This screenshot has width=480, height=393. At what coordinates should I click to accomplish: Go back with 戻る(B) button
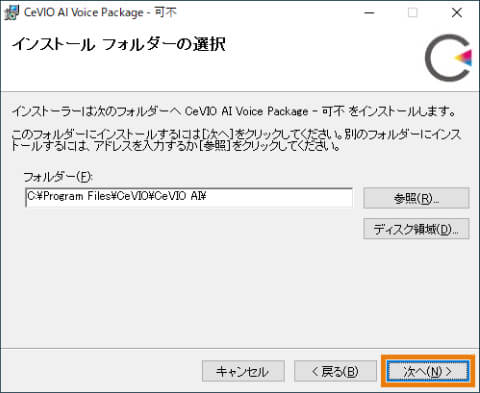click(x=335, y=371)
